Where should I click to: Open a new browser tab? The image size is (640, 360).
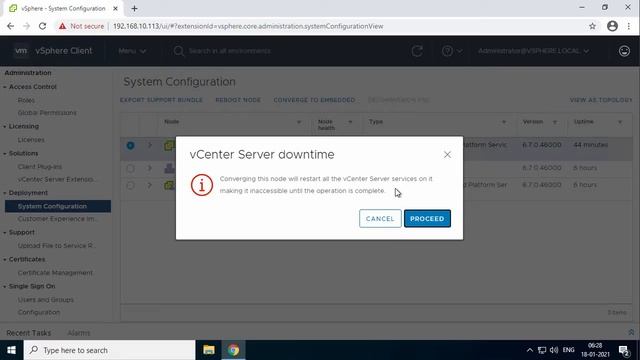[134, 8]
